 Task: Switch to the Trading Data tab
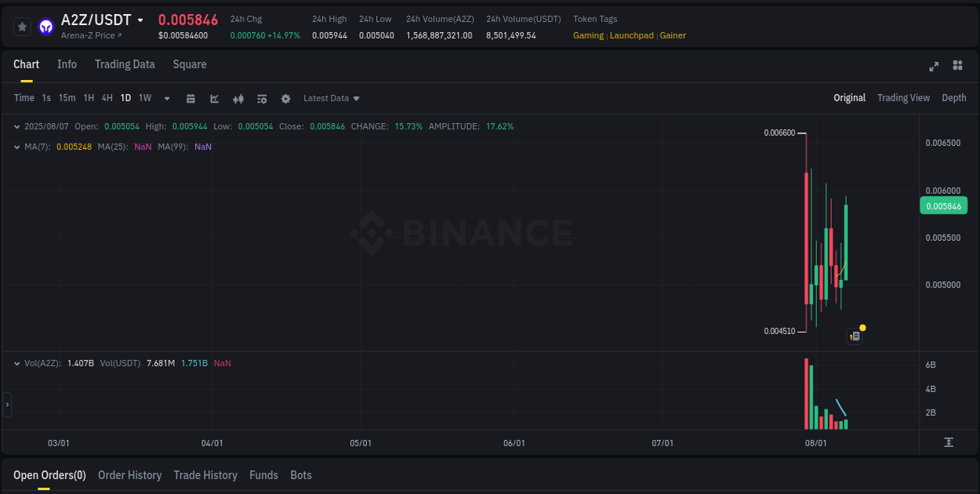125,64
